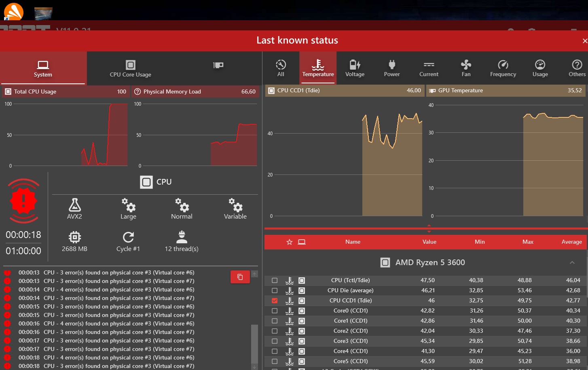The image size is (588, 370).
Task: Click the Physical Memory Load graph header
Action: [x=195, y=91]
